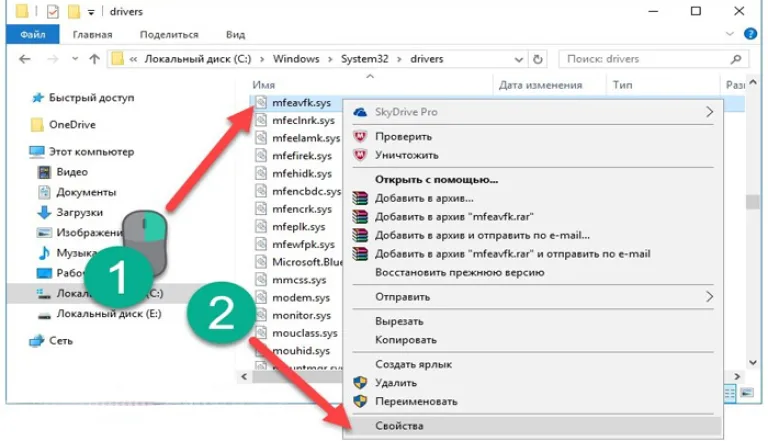The width and height of the screenshot is (768, 441).
Task: Open the Вид ribbon tab
Action: tap(236, 35)
